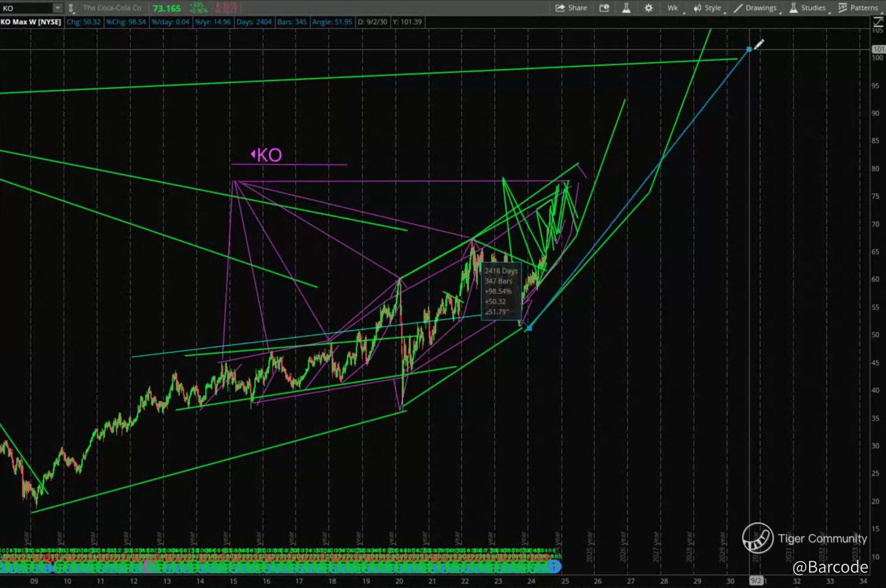This screenshot has width=886, height=588.
Task: Click the blue circular marker on event strip
Action: (554, 567)
